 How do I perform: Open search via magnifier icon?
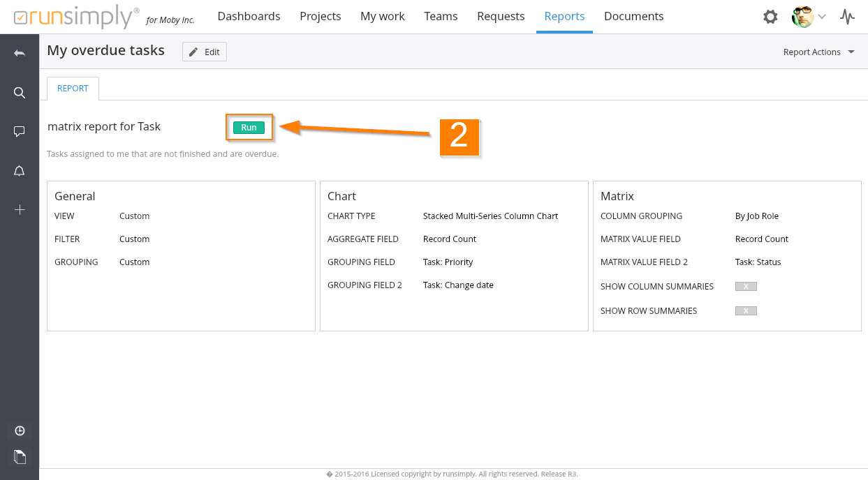(x=20, y=93)
